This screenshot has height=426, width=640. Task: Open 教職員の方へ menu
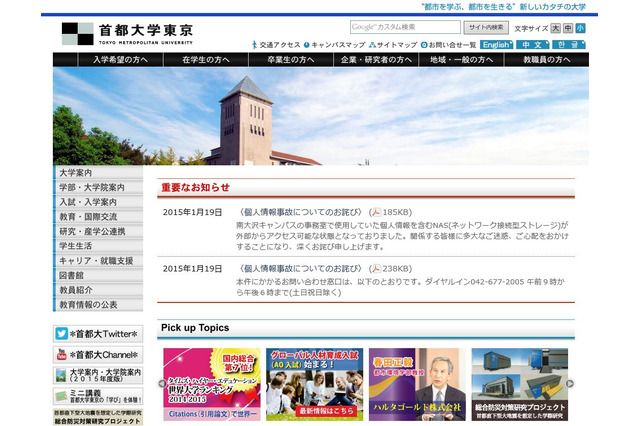click(547, 60)
